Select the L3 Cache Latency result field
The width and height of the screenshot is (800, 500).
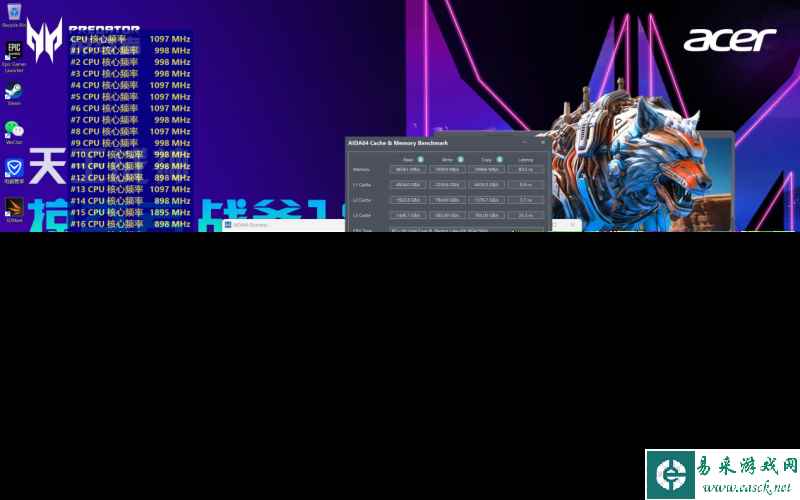click(526, 215)
